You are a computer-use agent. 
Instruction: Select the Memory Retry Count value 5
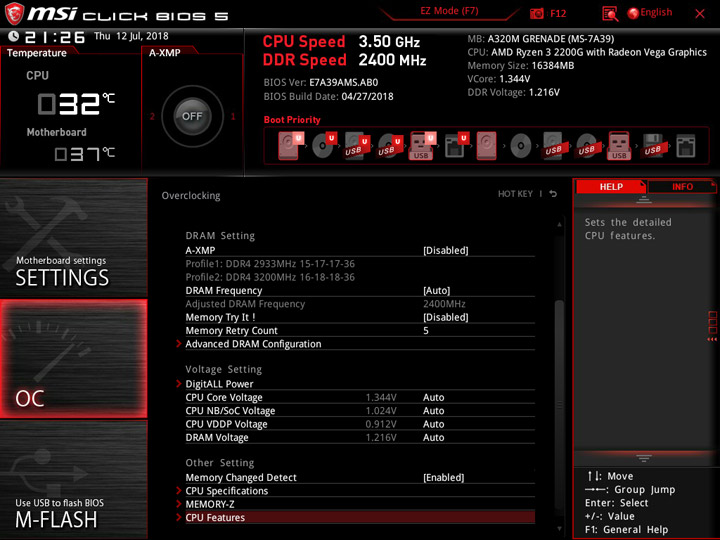click(426, 331)
